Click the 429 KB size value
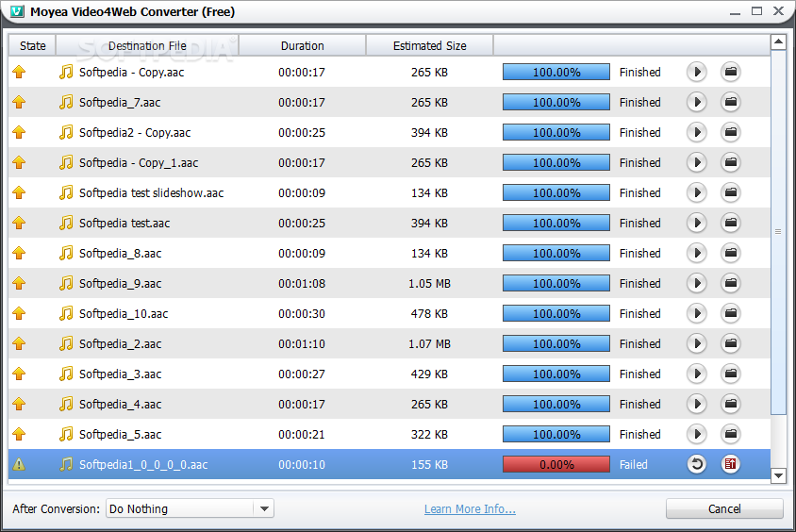 [x=429, y=374]
